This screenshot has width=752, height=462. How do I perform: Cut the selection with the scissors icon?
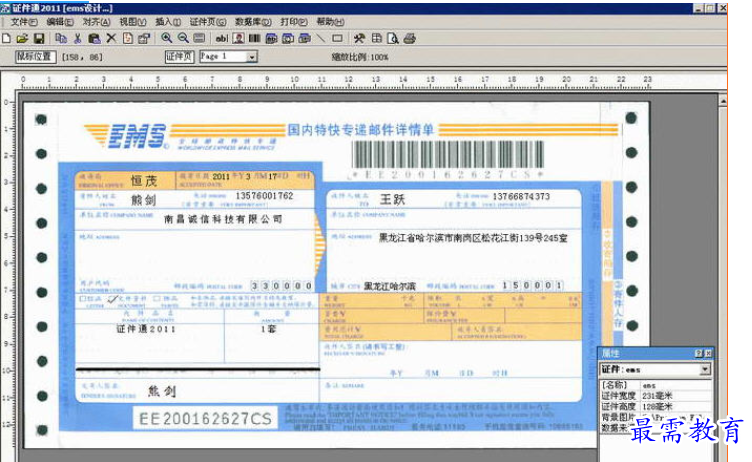[x=77, y=38]
